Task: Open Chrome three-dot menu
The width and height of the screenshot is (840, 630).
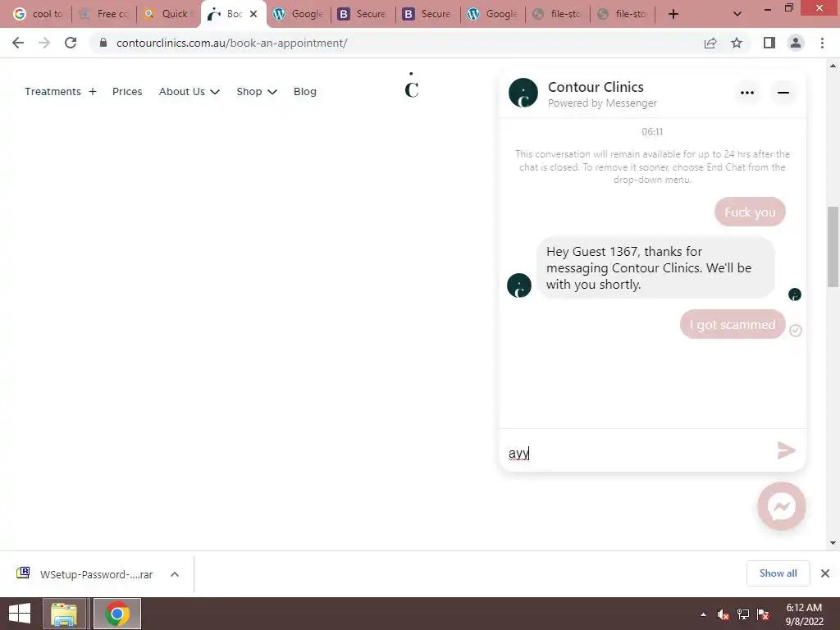Action: (x=822, y=43)
